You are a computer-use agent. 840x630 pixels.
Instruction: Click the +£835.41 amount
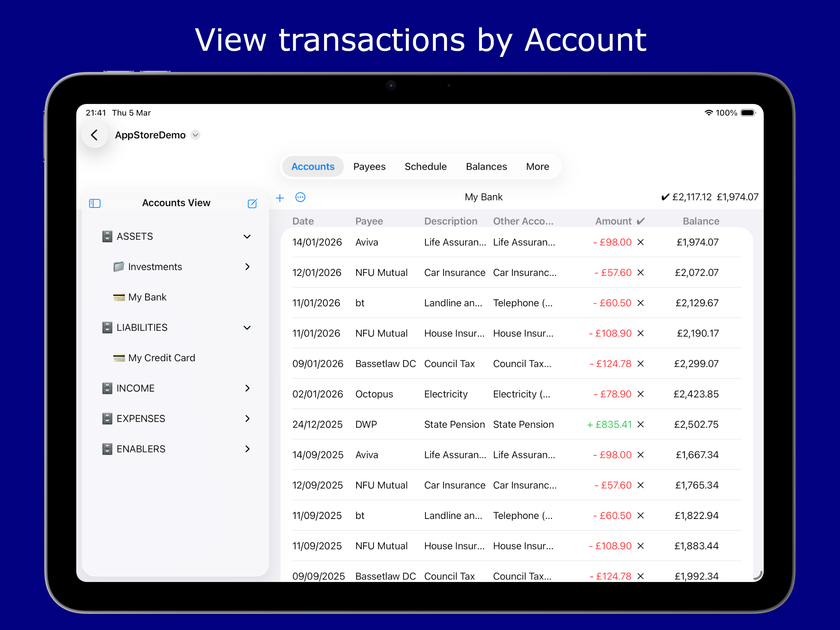click(609, 425)
